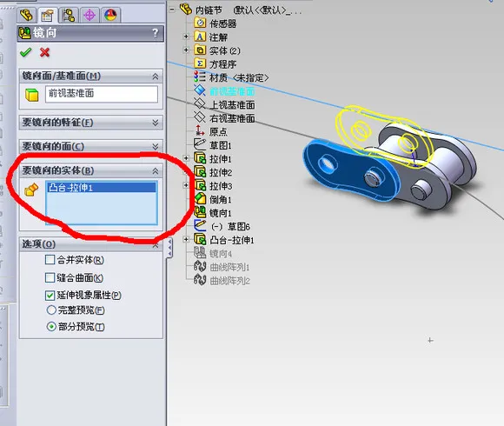This screenshot has height=426, width=504.
Task: Select 凸台-拉伸1 in bodies list
Action: 102,188
